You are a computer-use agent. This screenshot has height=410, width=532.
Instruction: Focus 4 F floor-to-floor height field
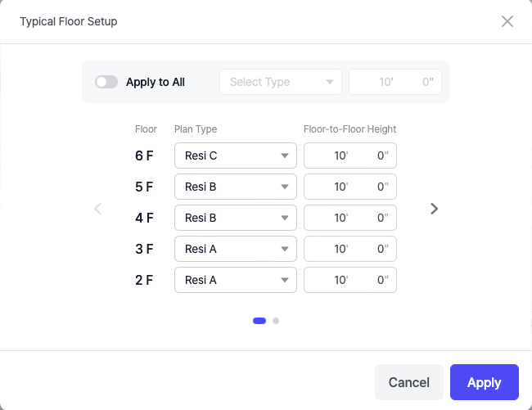coord(349,218)
